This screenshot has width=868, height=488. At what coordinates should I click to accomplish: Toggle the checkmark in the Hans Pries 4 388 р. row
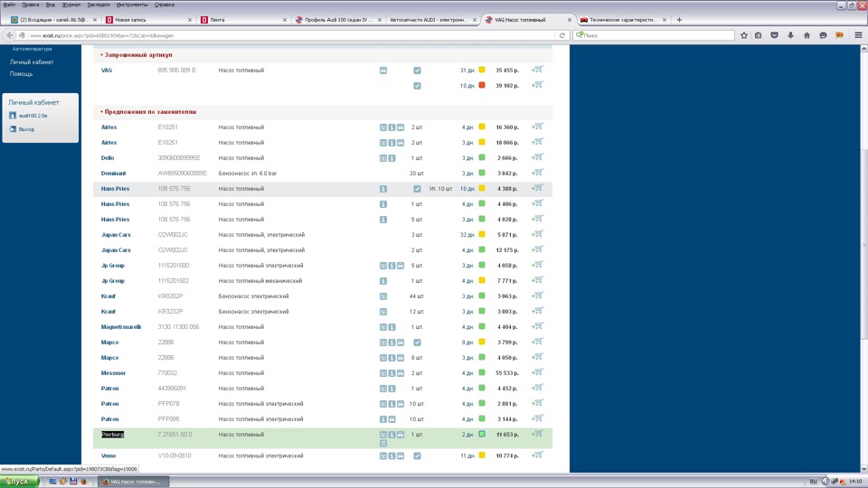point(417,189)
